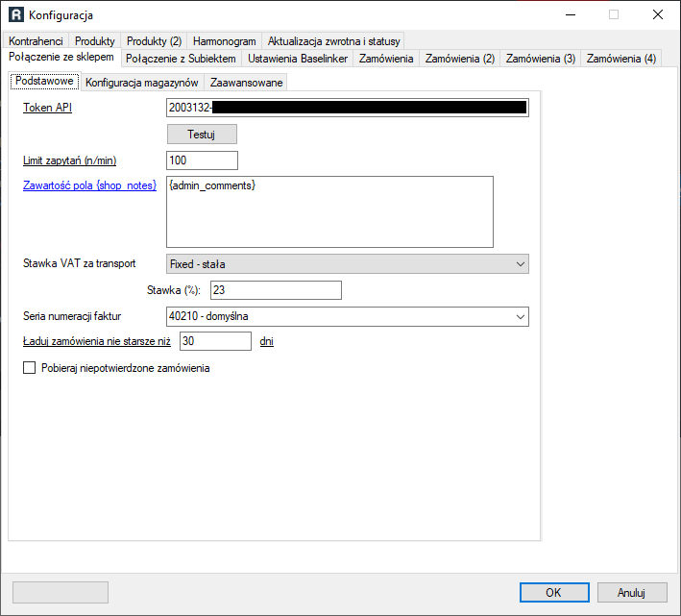
Task: Minimize the Konfiguracja window
Action: [571, 14]
